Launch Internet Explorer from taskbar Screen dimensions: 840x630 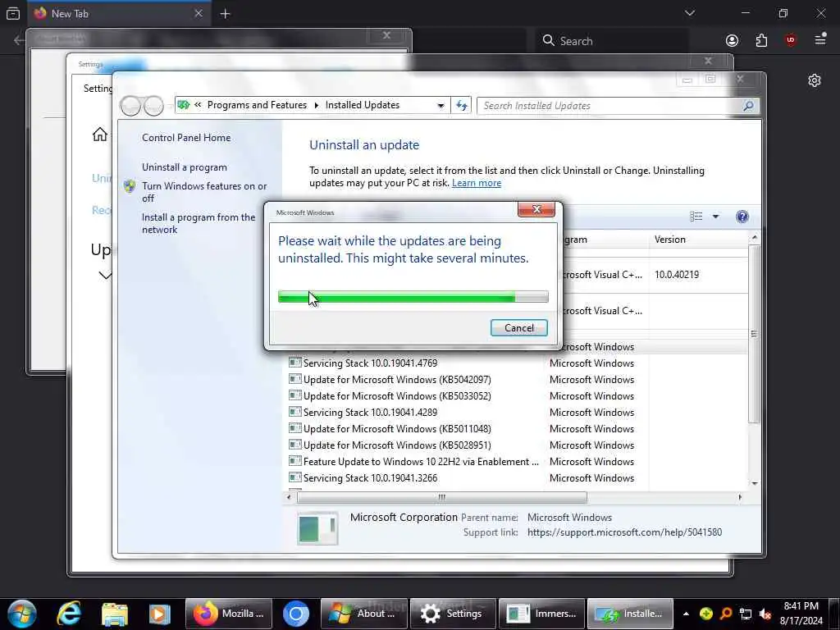point(69,614)
